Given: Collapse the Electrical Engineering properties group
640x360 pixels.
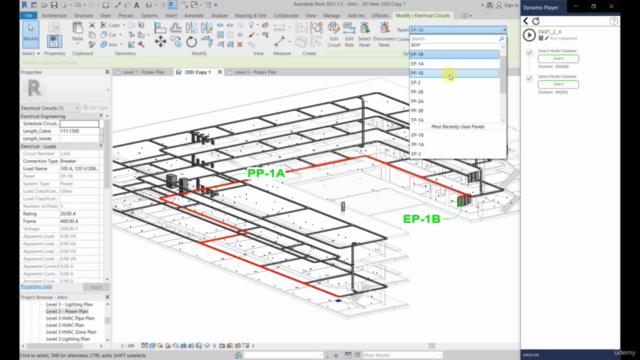Looking at the screenshot, I should [x=101, y=116].
